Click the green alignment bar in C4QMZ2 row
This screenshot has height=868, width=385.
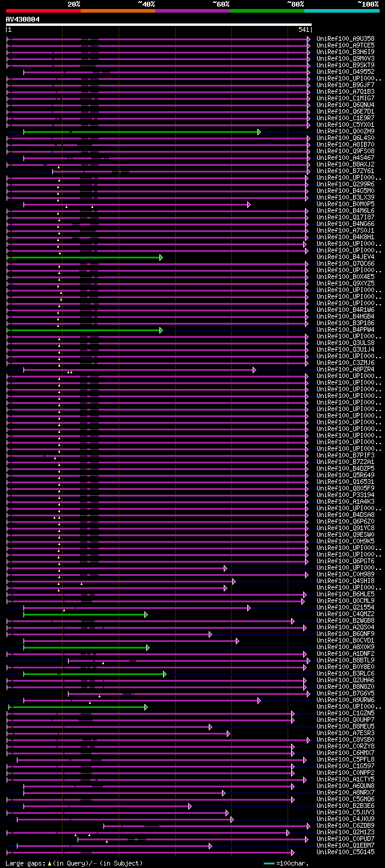tap(85, 614)
